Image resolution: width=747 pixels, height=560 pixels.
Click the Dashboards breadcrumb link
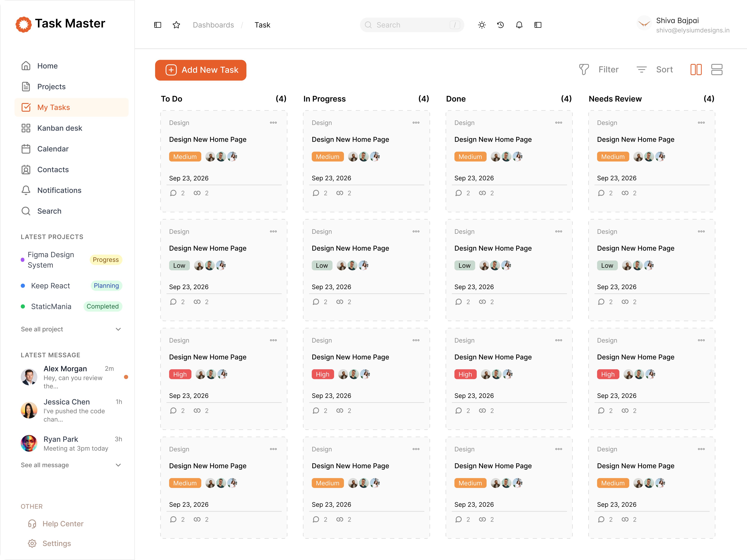coord(213,25)
